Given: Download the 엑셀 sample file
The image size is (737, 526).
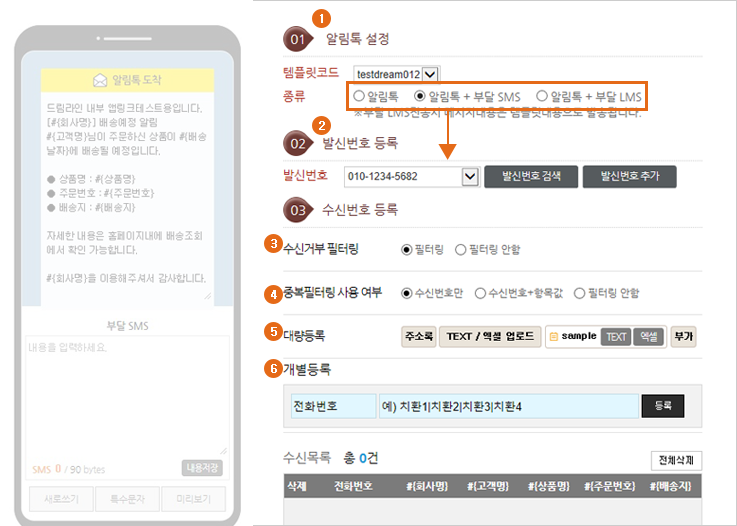Looking at the screenshot, I should click(x=648, y=337).
